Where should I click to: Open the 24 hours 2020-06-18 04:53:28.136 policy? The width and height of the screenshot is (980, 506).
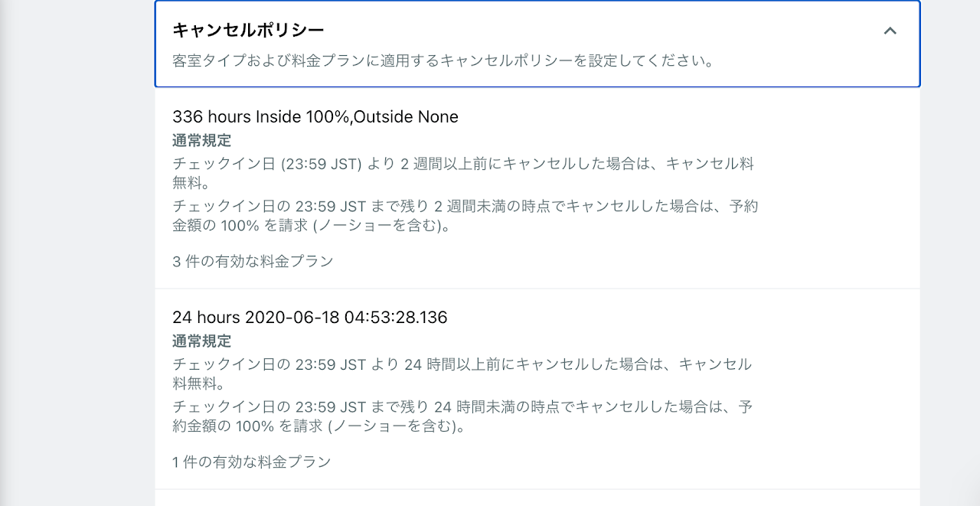(x=309, y=318)
